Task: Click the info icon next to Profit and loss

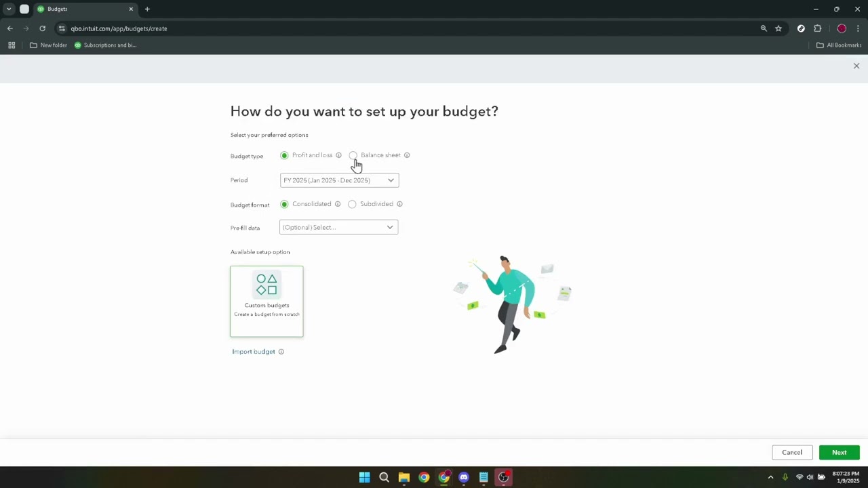Action: [x=338, y=155]
